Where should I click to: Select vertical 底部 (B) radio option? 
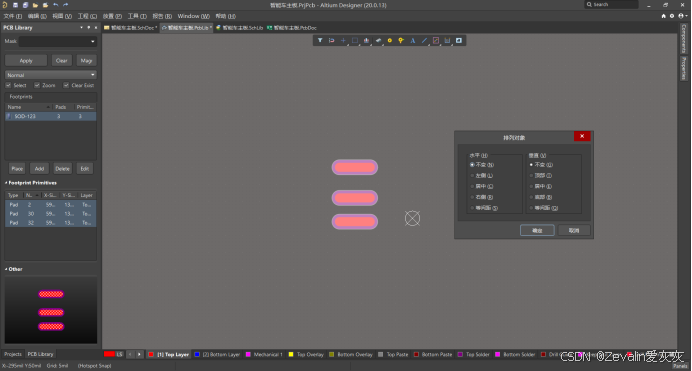coord(541,197)
